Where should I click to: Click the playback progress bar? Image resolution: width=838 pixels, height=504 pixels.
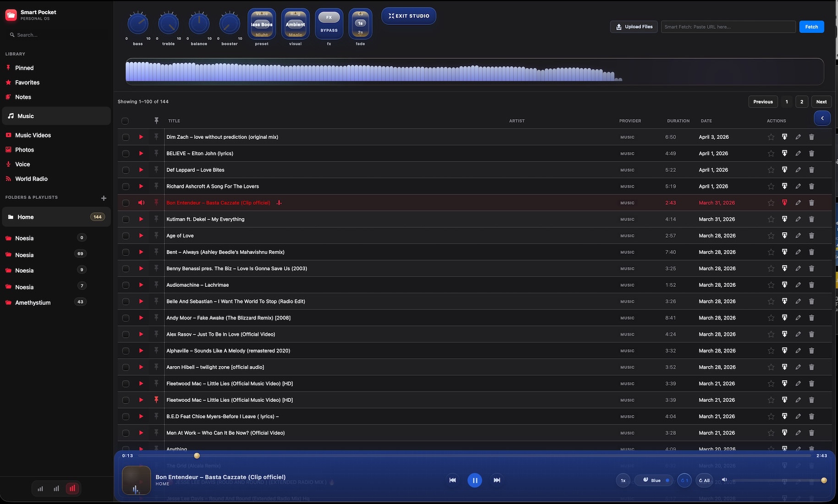474,456
